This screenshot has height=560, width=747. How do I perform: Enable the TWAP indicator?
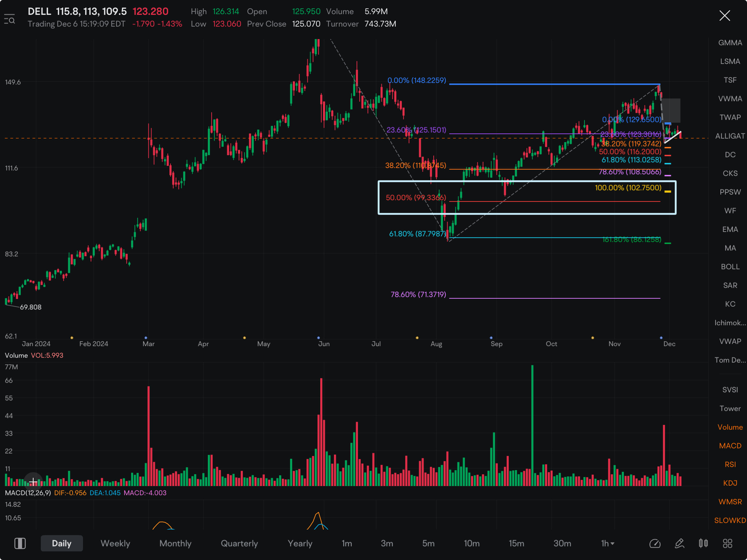pos(730,118)
